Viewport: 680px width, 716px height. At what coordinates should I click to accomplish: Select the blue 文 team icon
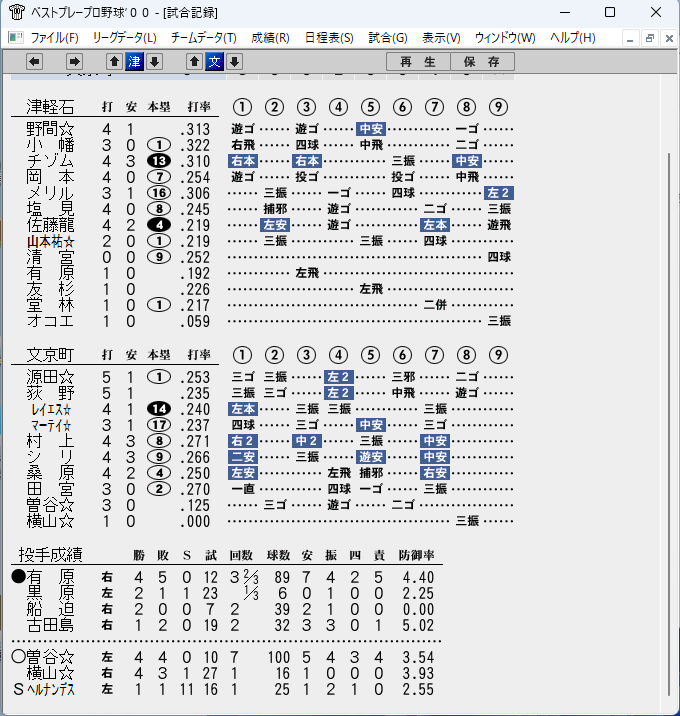215,62
